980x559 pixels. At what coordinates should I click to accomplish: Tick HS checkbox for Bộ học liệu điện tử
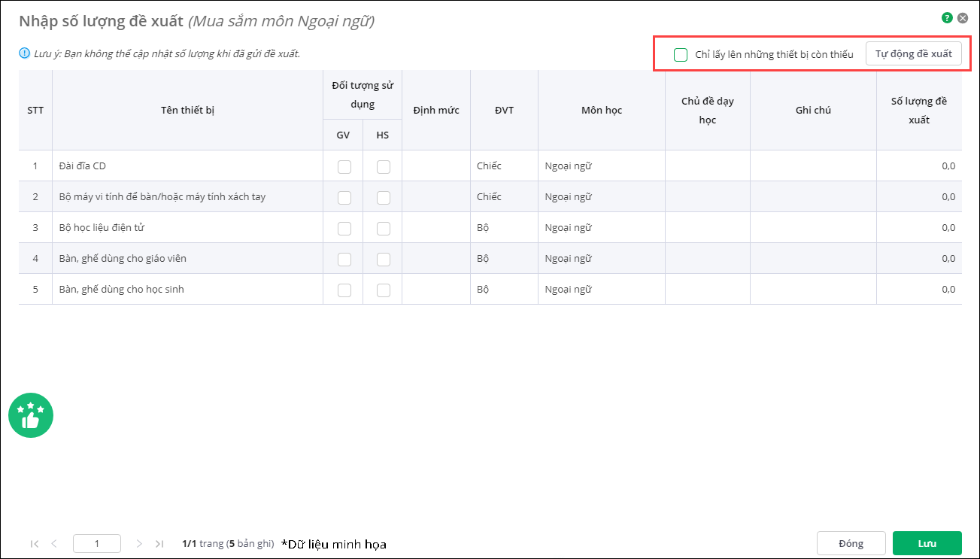coord(384,228)
